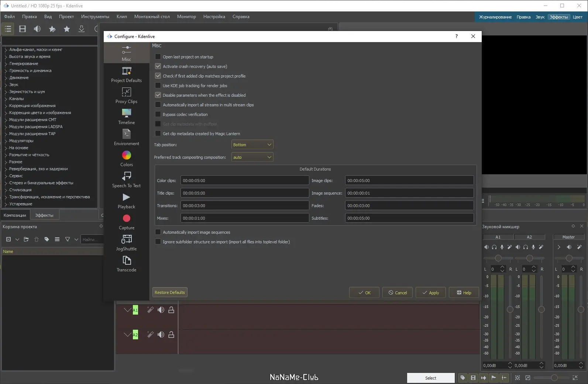Open Capture settings page
This screenshot has width=588, height=384.
[x=126, y=222]
